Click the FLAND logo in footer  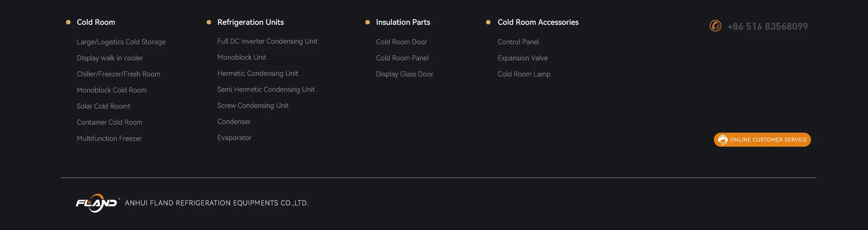97,203
